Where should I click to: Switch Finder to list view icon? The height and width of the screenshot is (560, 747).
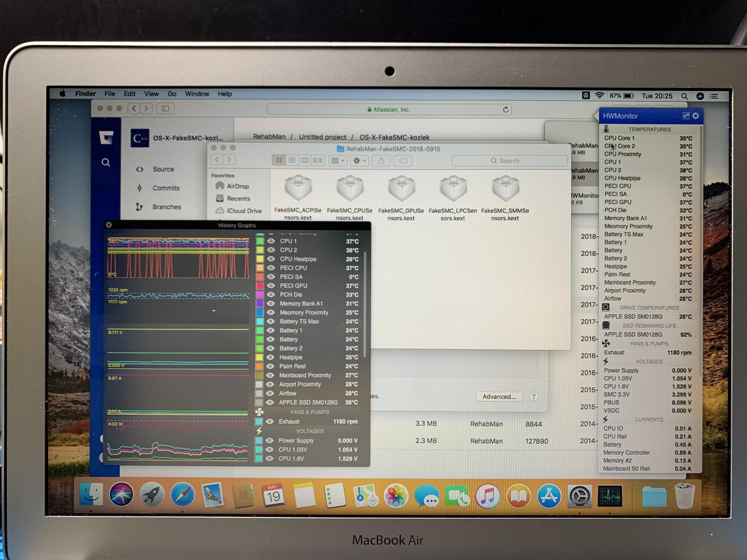coord(292,161)
